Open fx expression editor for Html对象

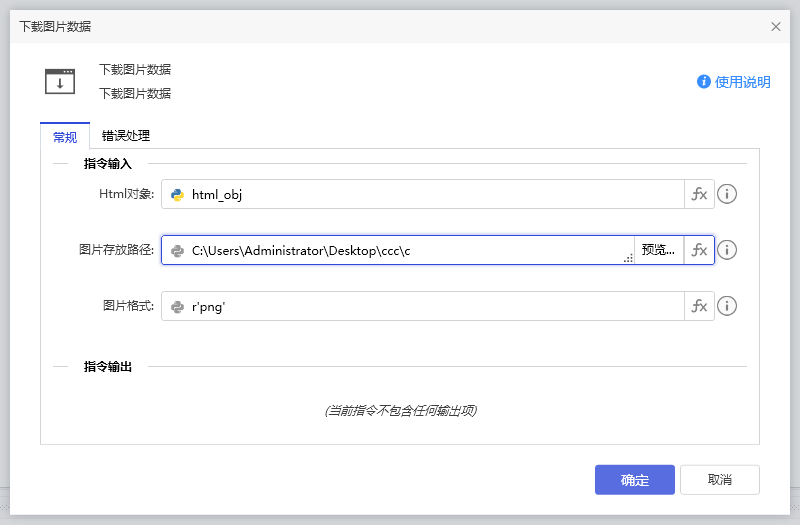[x=699, y=194]
